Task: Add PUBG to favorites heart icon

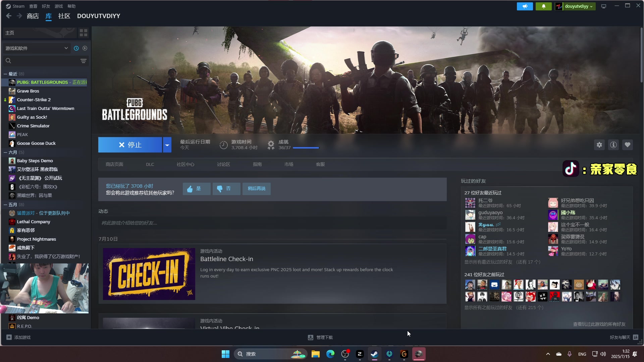Action: (628, 145)
